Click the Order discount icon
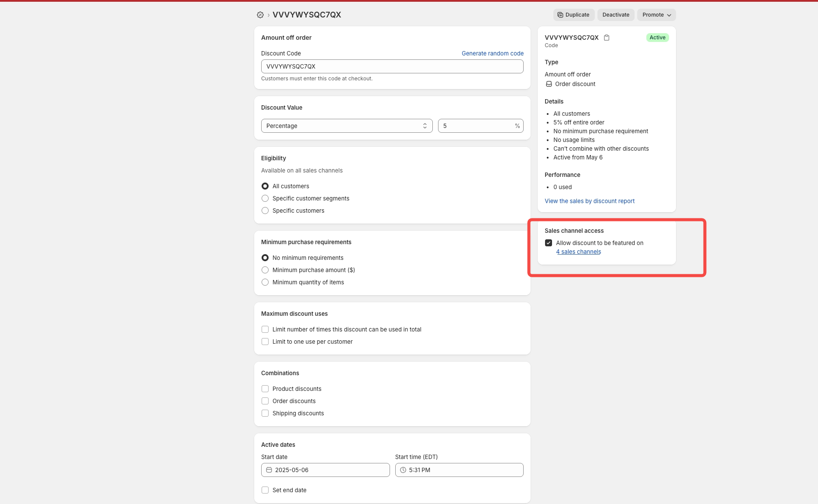The height and width of the screenshot is (504, 818). tap(549, 84)
